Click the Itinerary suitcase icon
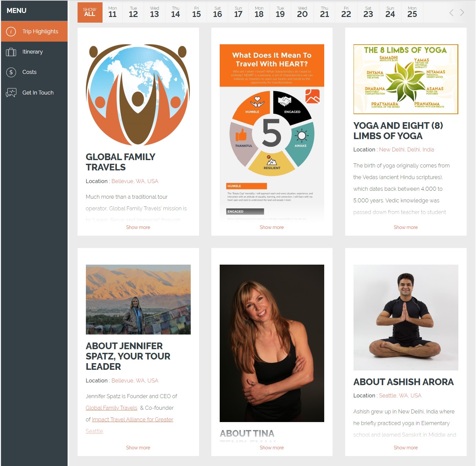Viewport: 476px width, 466px height. click(11, 52)
